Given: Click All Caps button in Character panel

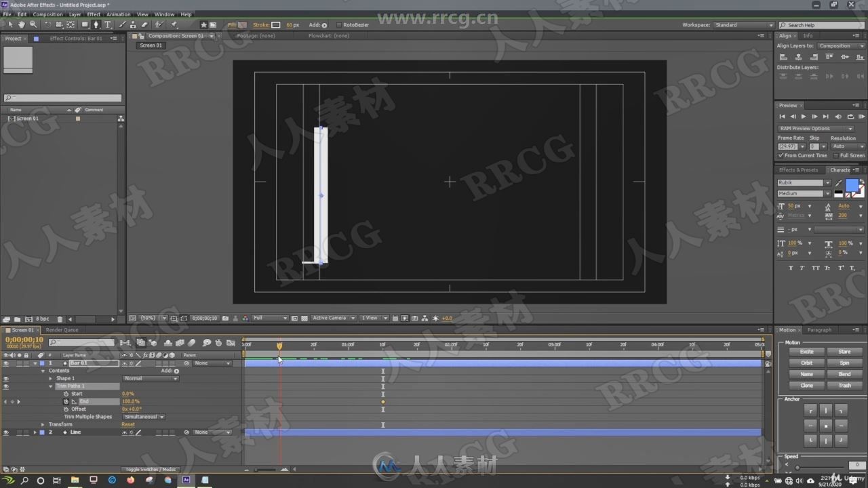Looking at the screenshot, I should click(x=814, y=268).
